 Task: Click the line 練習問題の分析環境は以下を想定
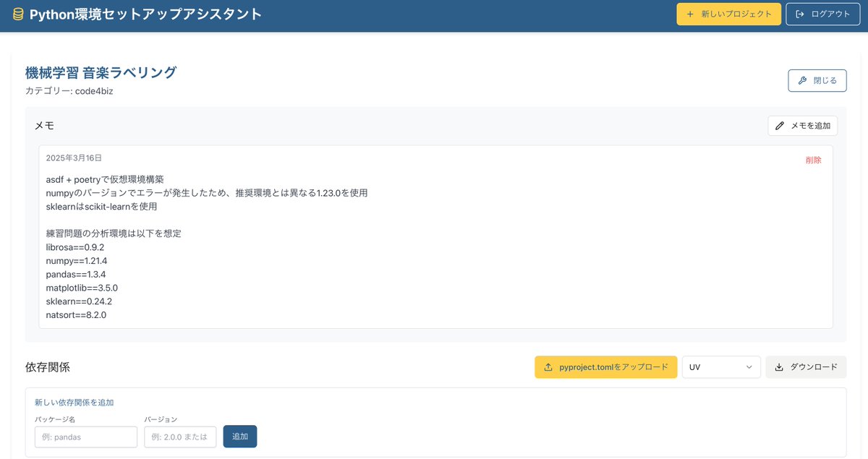114,233
